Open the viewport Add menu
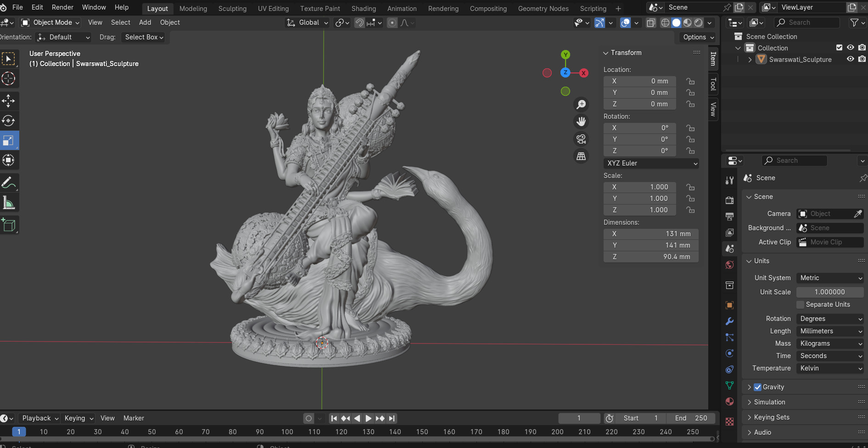 click(x=145, y=22)
